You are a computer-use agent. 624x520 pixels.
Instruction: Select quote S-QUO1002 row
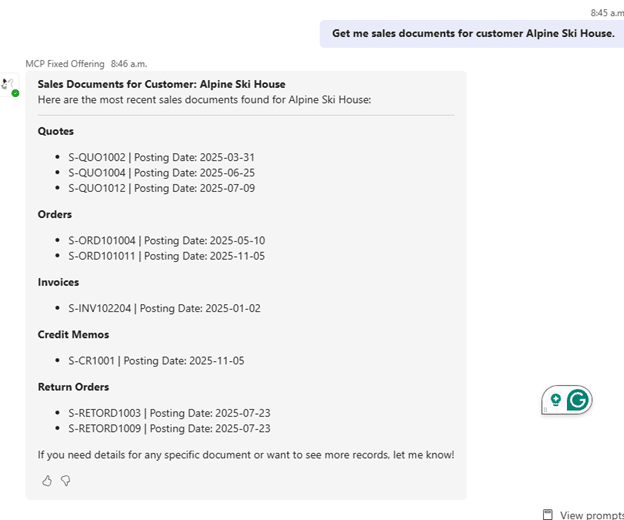(161, 158)
